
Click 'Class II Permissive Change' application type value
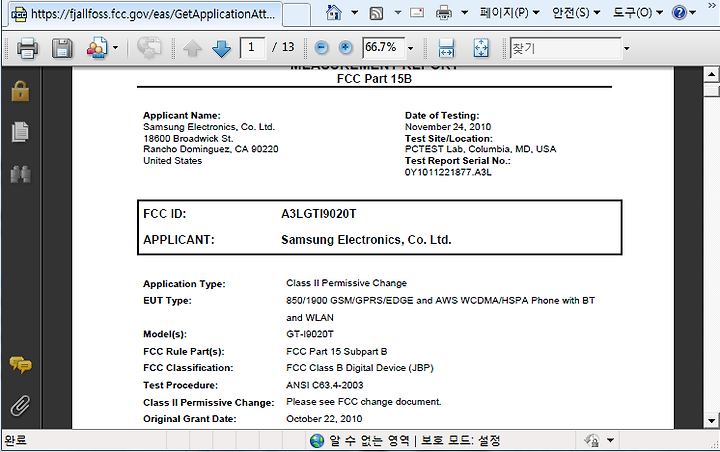(347, 283)
